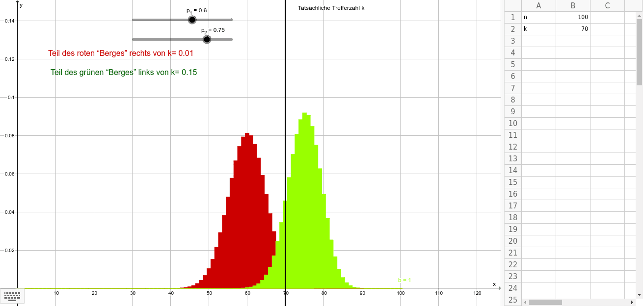Select column header A
The width and height of the screenshot is (644, 307).
click(x=538, y=6)
